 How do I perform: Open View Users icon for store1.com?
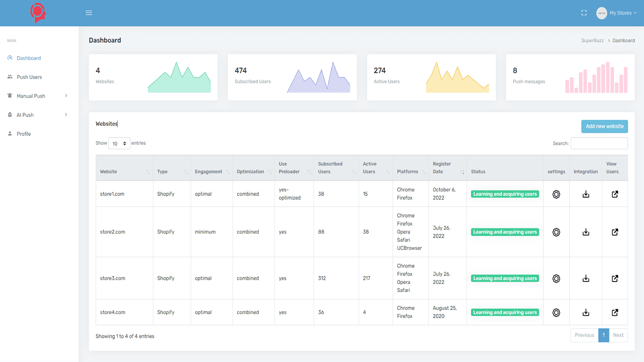pyautogui.click(x=615, y=194)
